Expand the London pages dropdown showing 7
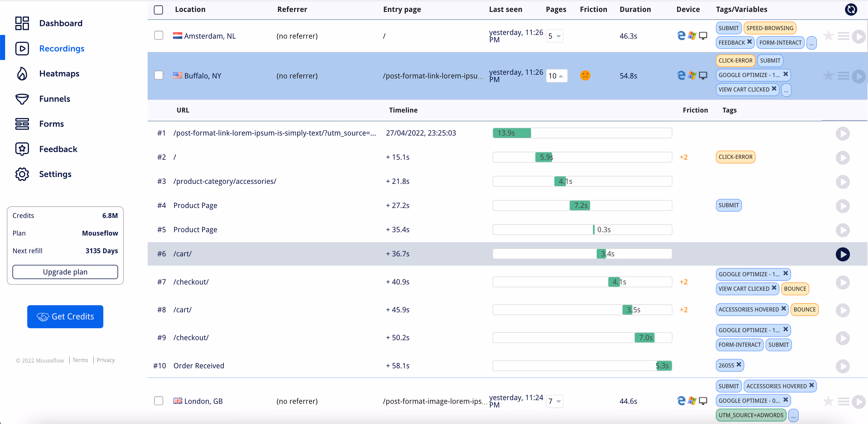This screenshot has height=424, width=868. click(555, 401)
